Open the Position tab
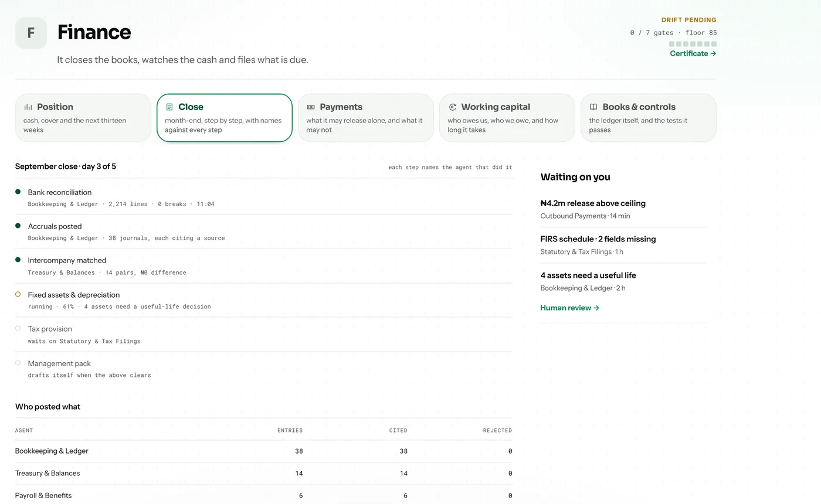The height and width of the screenshot is (504, 821). tap(83, 118)
